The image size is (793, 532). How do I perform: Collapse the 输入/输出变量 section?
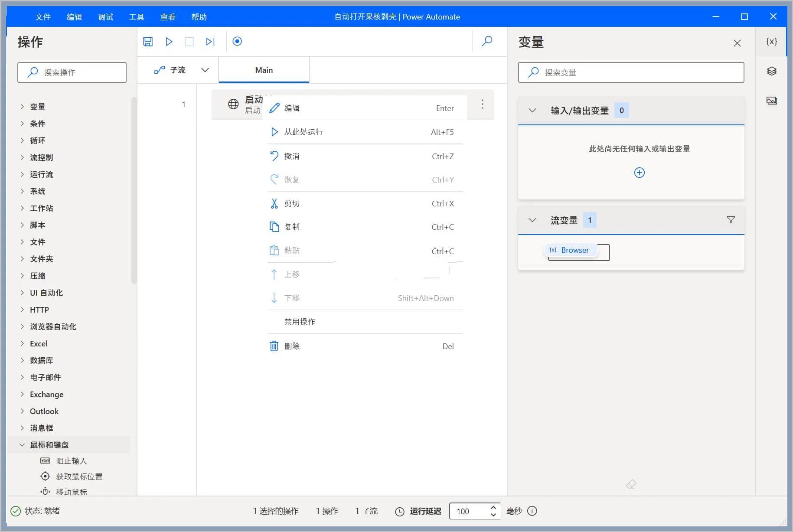(x=532, y=110)
